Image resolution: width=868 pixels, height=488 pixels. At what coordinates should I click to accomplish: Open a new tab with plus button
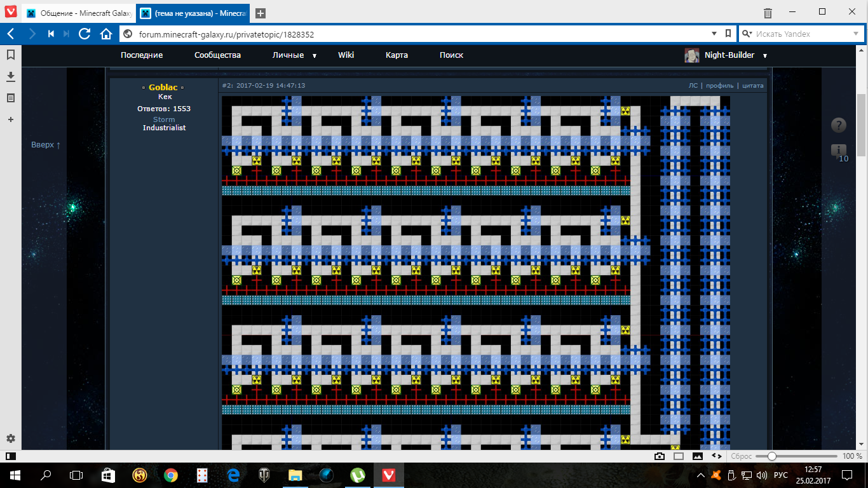[260, 13]
